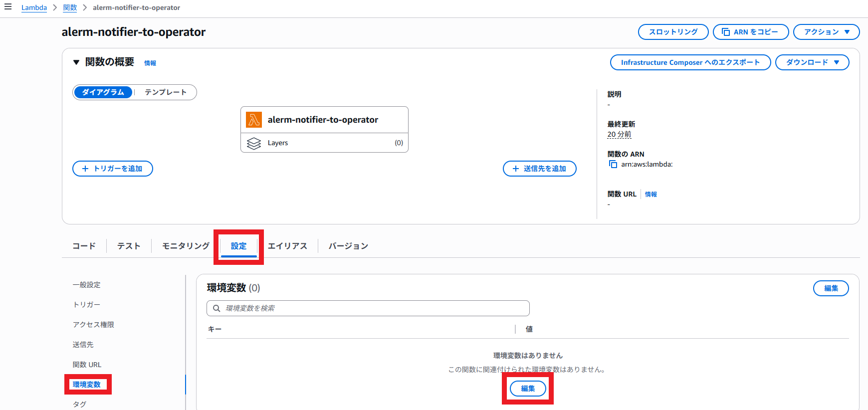868x410 pixels.
Task: Click the Layers stack icon
Action: click(x=254, y=143)
